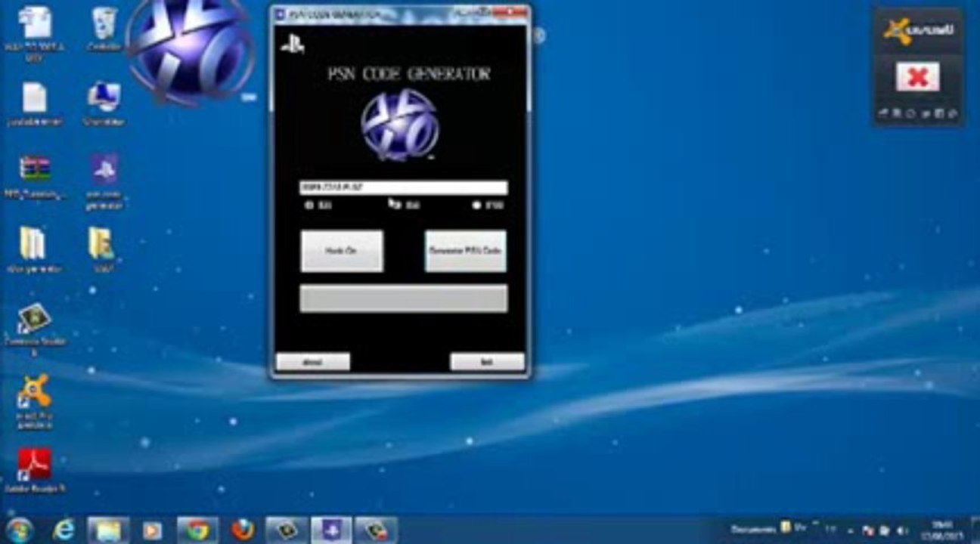Open Windows Media Player from the taskbar
This screenshot has width=980, height=544.
[x=152, y=530]
